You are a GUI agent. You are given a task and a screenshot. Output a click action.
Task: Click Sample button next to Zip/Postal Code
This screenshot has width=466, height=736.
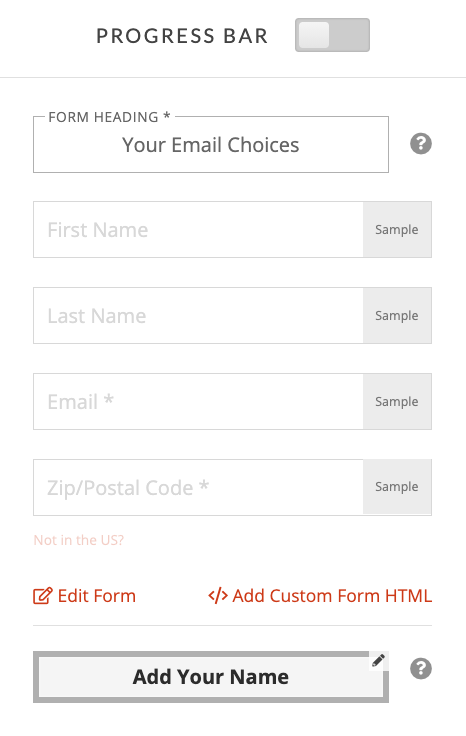(x=397, y=487)
